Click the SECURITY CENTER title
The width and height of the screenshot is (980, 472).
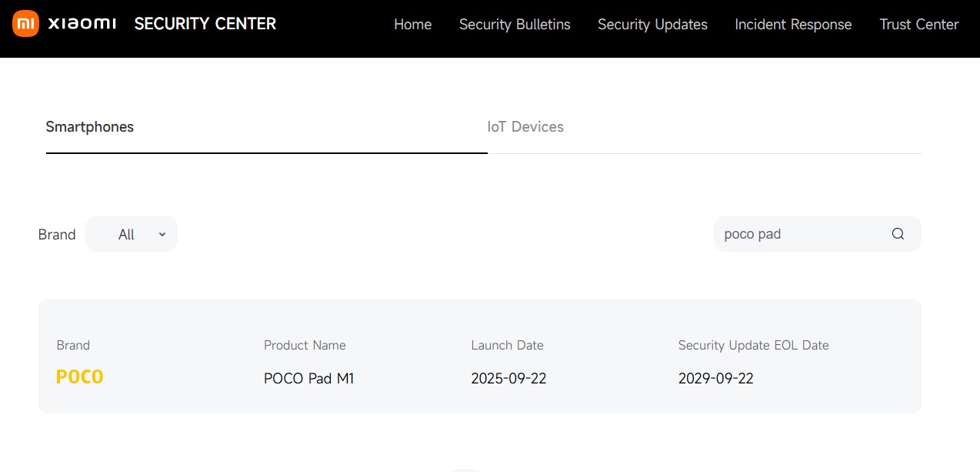[205, 24]
